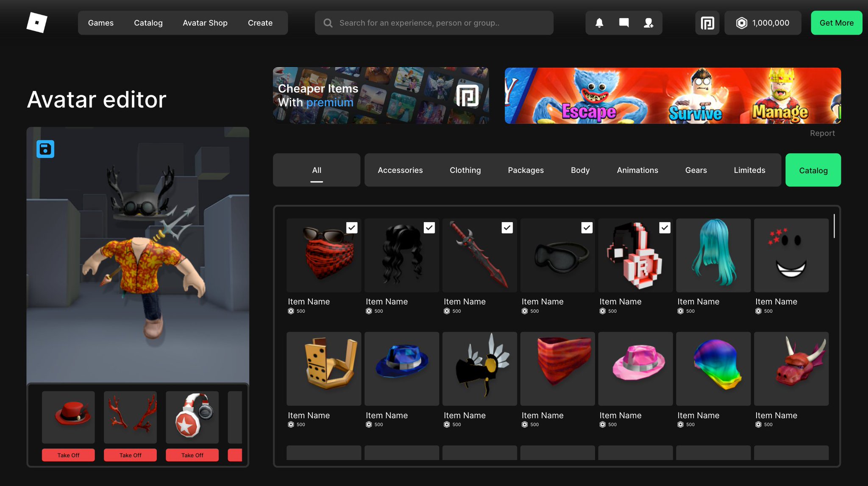The width and height of the screenshot is (868, 486).
Task: Click the avatar 3D preview
Action: pyautogui.click(x=138, y=255)
